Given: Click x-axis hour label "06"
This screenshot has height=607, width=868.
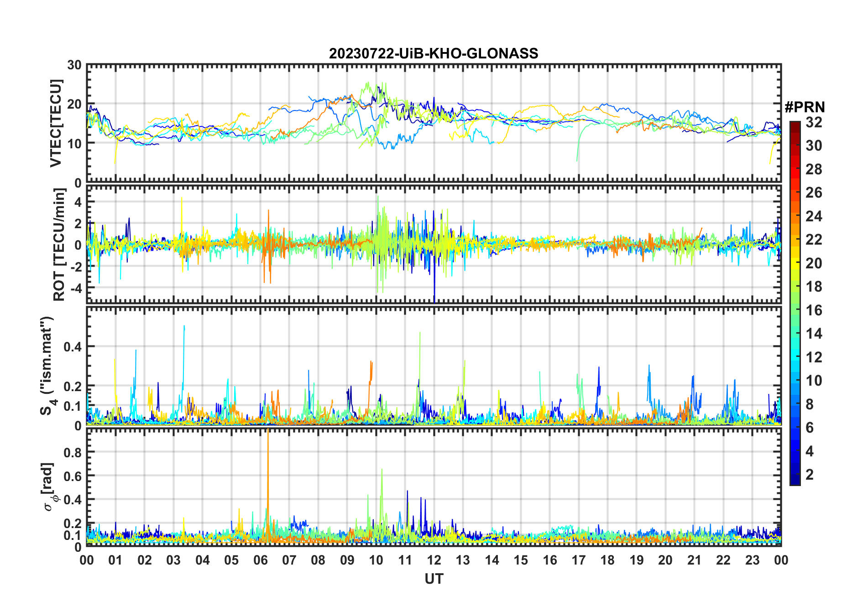Looking at the screenshot, I should click(x=260, y=560).
